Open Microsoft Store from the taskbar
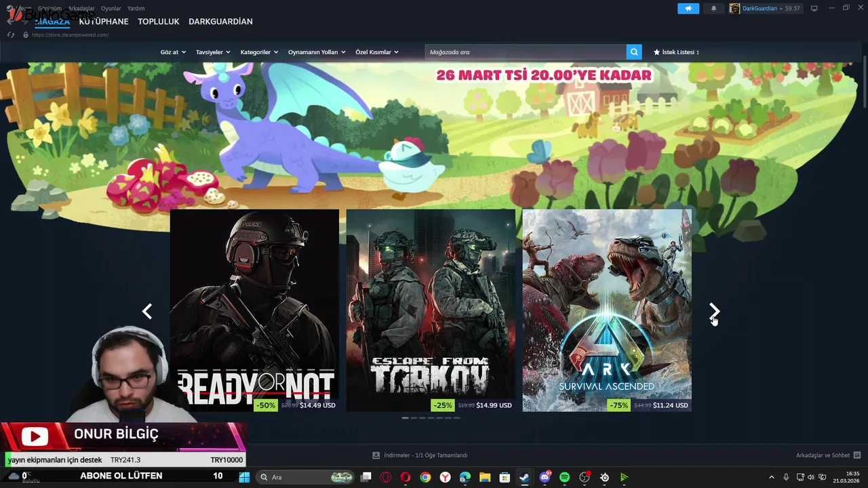868x488 pixels. 505,477
